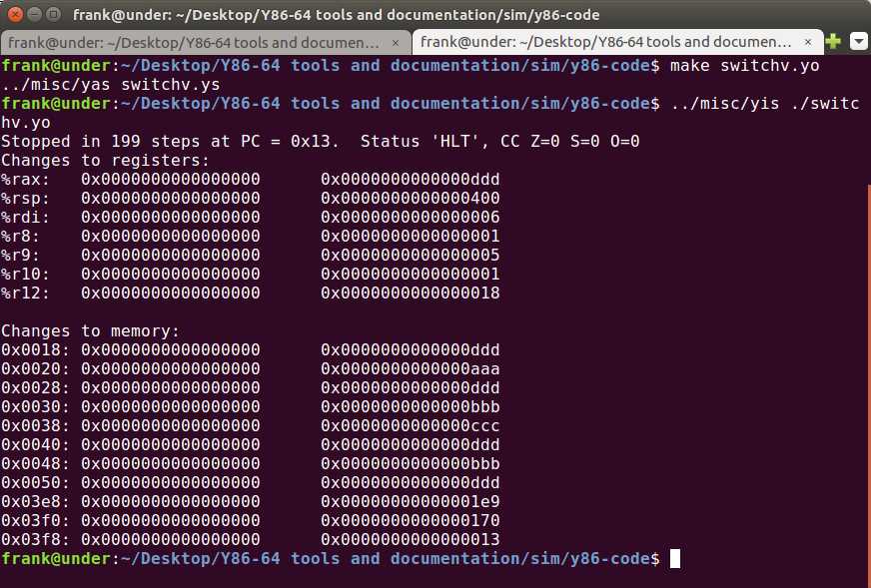
Task: Click %r12 value 0x0000000000000018
Action: (x=410, y=294)
